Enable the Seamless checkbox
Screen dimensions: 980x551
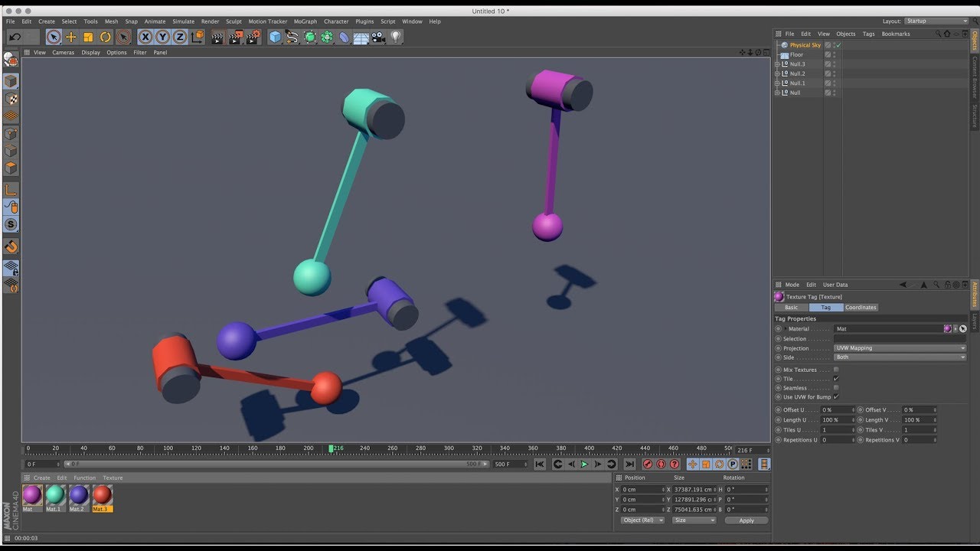[x=836, y=388]
